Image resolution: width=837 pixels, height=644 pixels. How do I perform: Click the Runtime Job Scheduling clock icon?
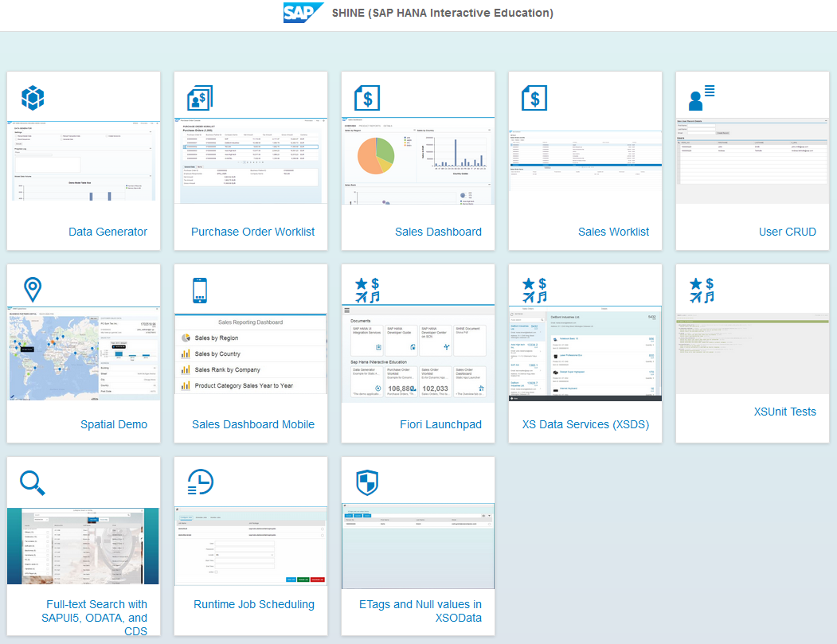[200, 482]
